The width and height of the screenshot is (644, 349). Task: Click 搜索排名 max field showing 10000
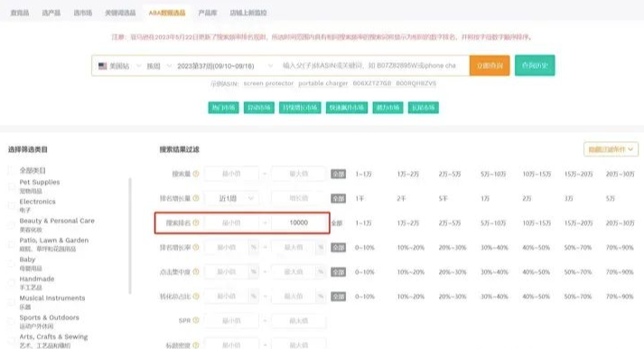coord(299,222)
